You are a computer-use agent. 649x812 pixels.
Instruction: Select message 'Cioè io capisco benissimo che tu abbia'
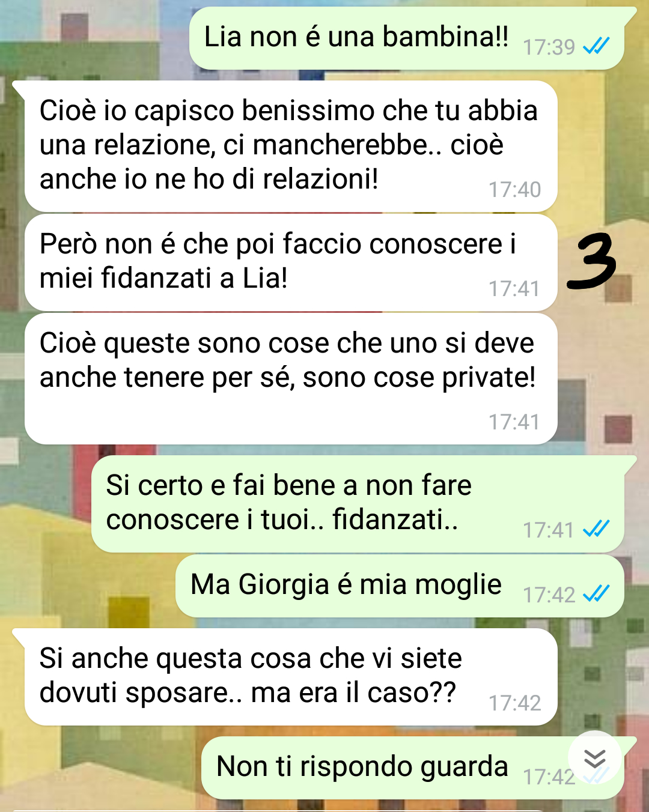(291, 146)
